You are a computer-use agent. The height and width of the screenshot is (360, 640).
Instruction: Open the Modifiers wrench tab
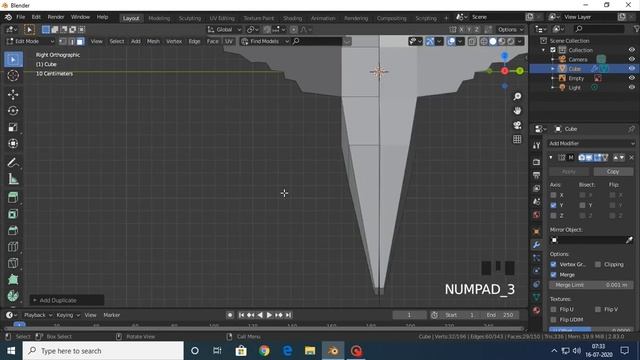536,244
